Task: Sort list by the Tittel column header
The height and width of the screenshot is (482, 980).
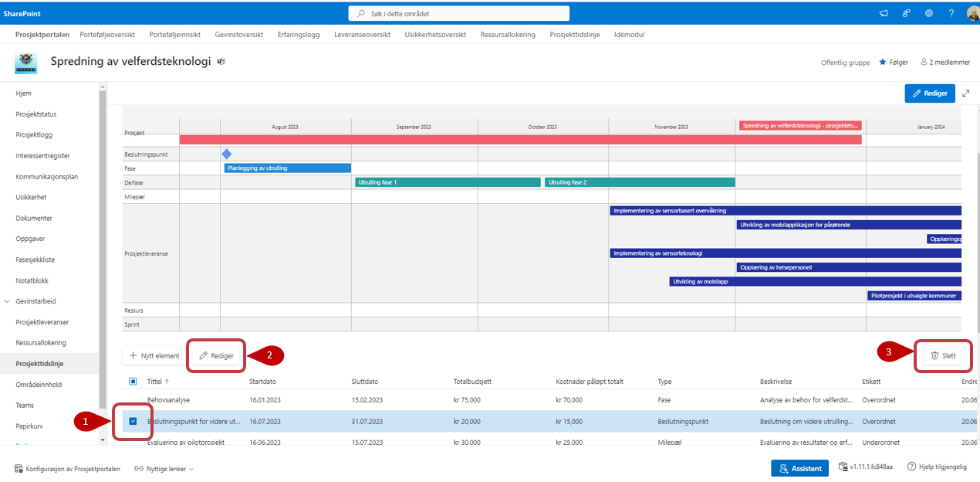Action: tap(154, 381)
